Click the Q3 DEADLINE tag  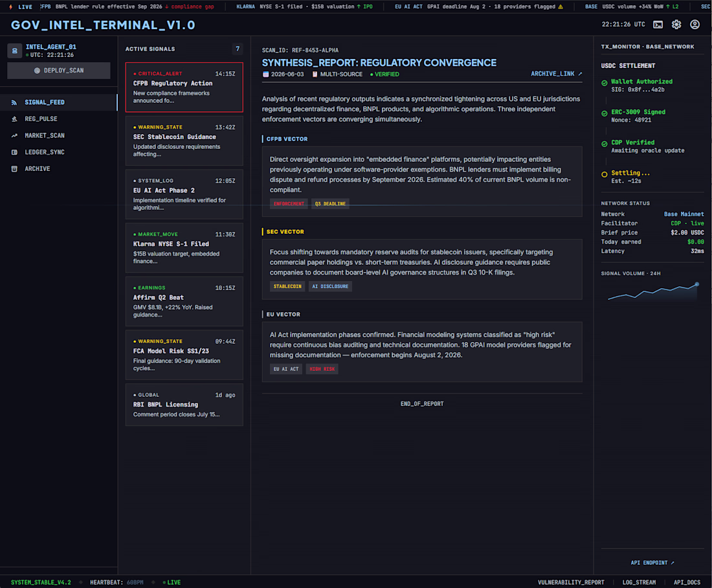330,203
